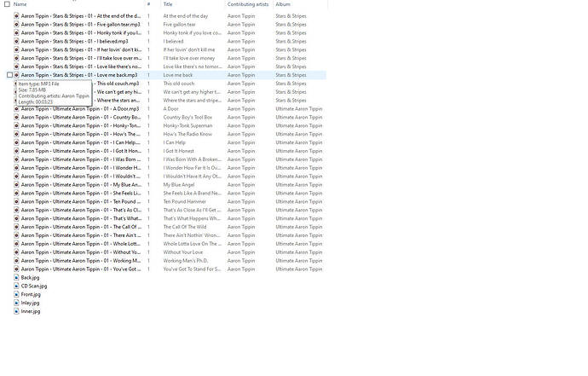The height and width of the screenshot is (376, 588).
Task: Click the MP3 icon of Ten Pound Hammer file
Action: (x=16, y=201)
